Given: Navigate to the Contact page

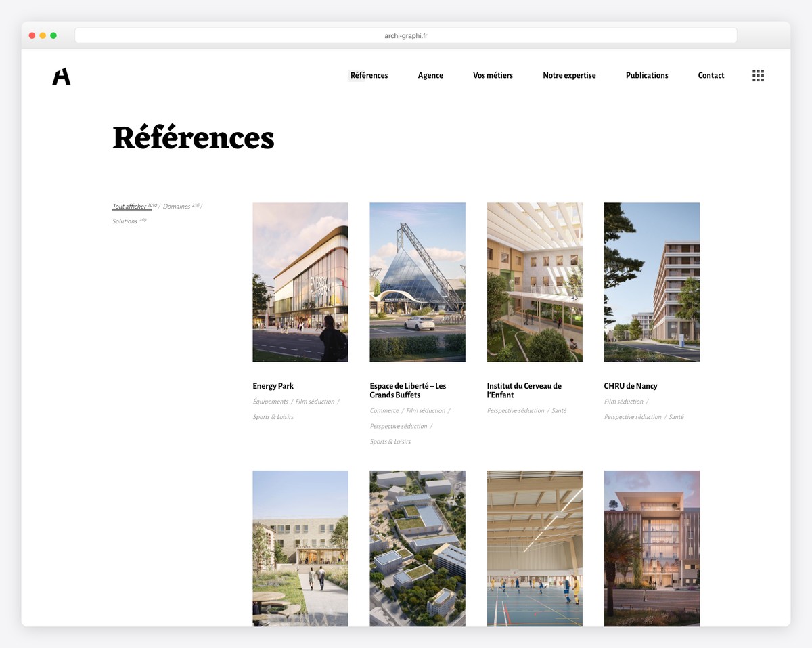Looking at the screenshot, I should [x=710, y=75].
